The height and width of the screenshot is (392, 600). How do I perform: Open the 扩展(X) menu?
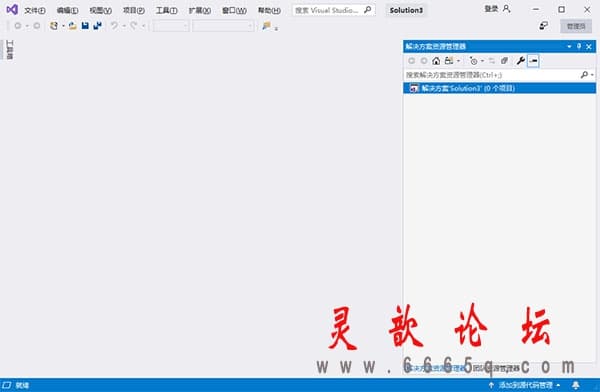click(200, 10)
